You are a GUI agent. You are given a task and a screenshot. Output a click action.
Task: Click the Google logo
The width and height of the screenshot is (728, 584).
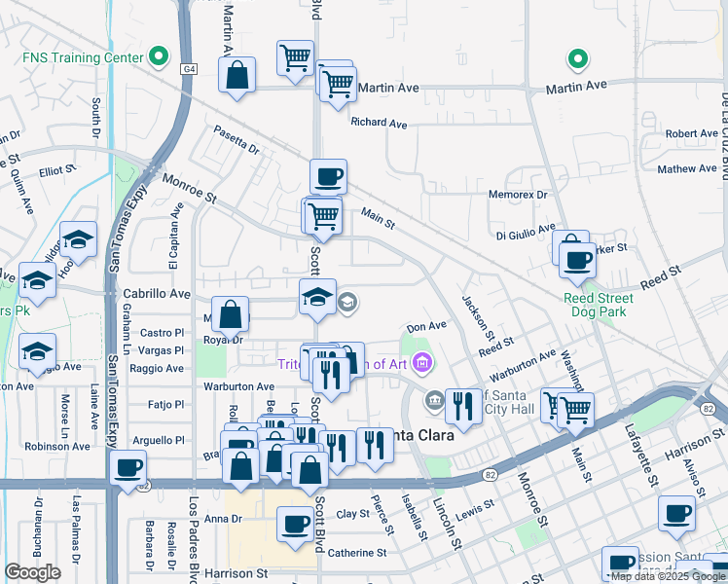click(32, 572)
